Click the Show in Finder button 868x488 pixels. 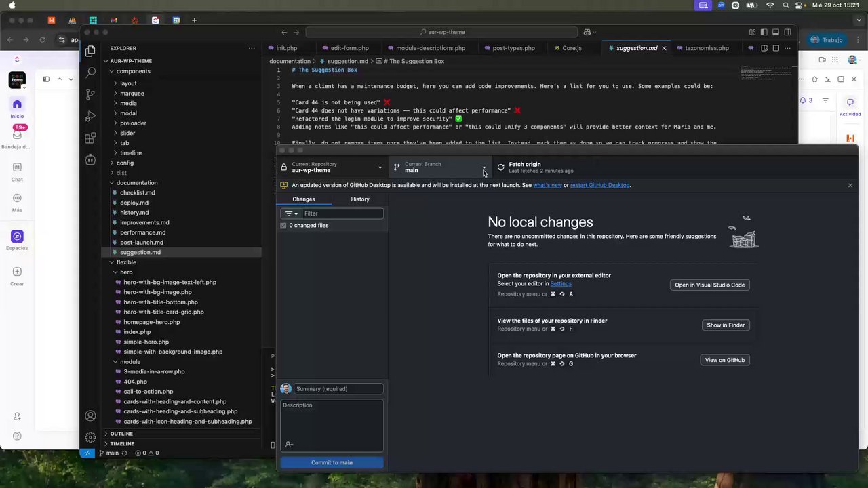pos(726,325)
